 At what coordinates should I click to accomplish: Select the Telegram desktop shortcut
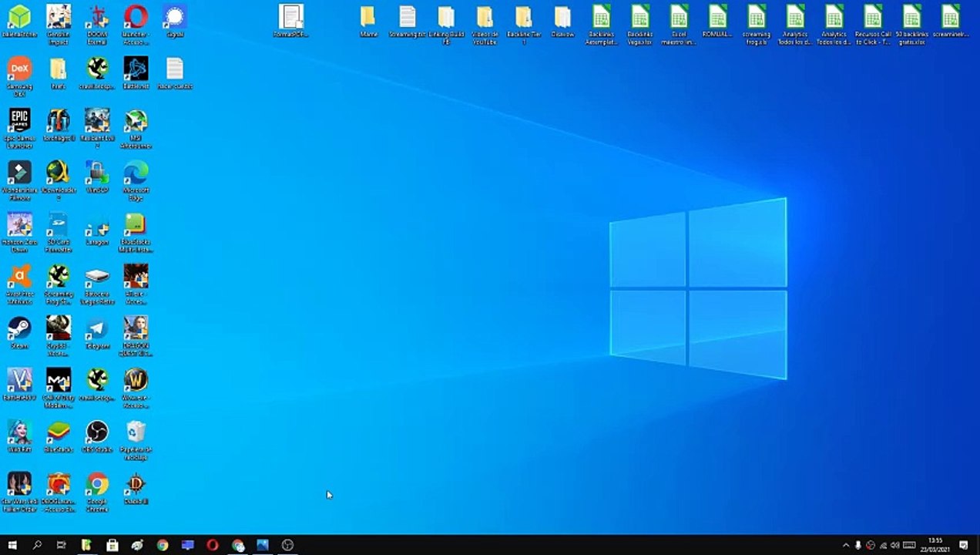point(97,333)
